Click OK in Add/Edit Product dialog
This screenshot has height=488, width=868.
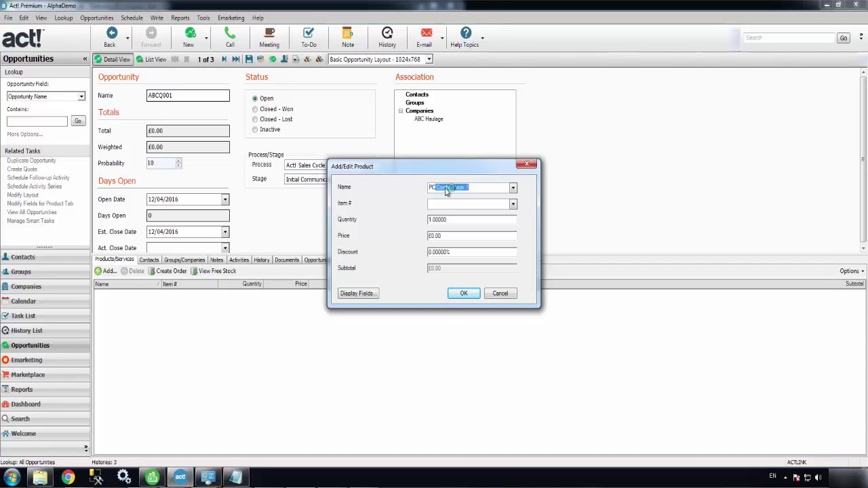point(464,293)
